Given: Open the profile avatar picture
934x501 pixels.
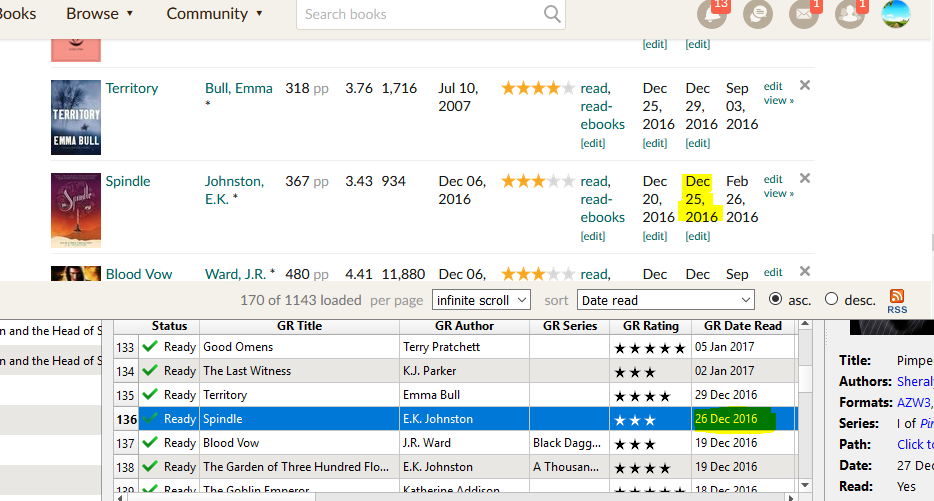Looking at the screenshot, I should point(896,14).
